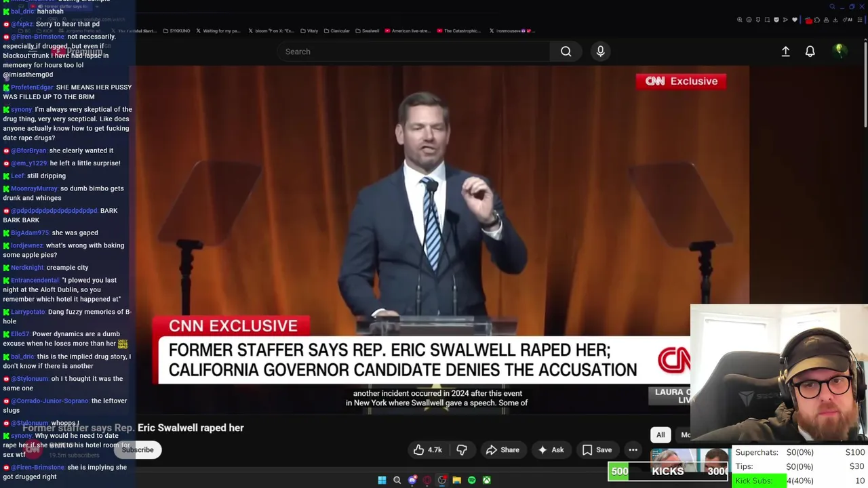Open Opera GX browser from taskbar
The width and height of the screenshot is (868, 488).
(x=427, y=480)
